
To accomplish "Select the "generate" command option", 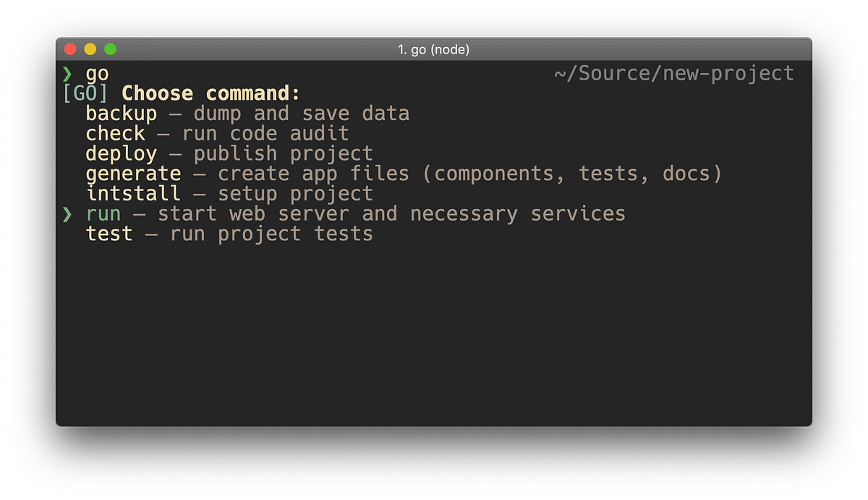I will click(x=133, y=173).
